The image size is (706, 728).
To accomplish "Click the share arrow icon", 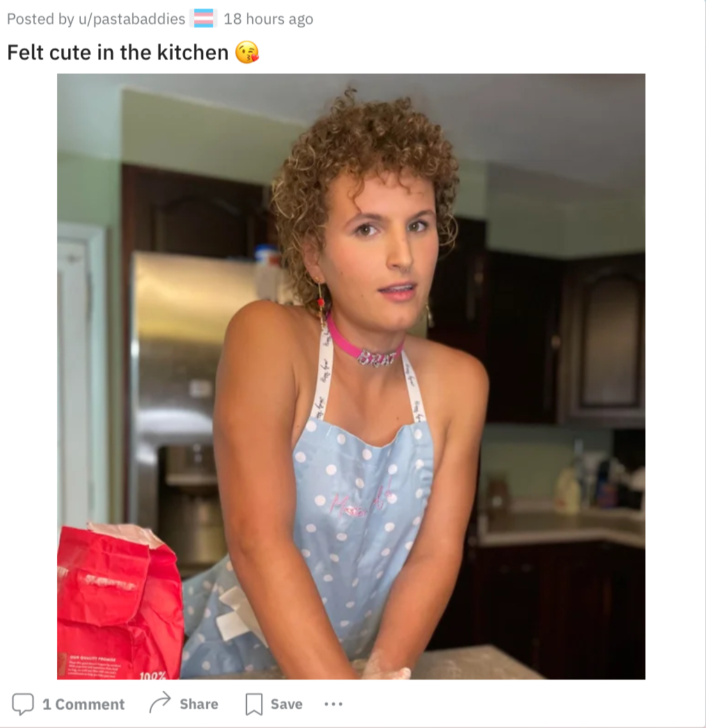I will point(159,702).
